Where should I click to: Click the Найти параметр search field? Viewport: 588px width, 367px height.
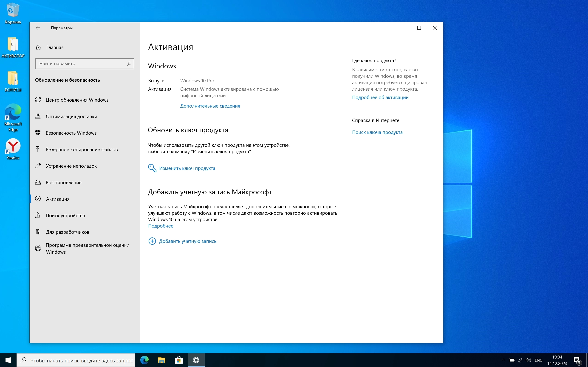[x=82, y=64]
